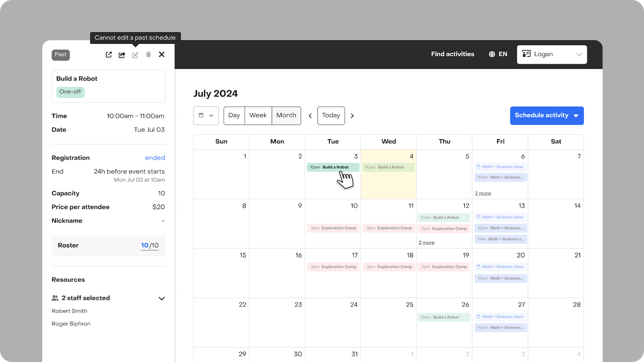Open the 11am Math + Science event on July 13

tap(501, 239)
